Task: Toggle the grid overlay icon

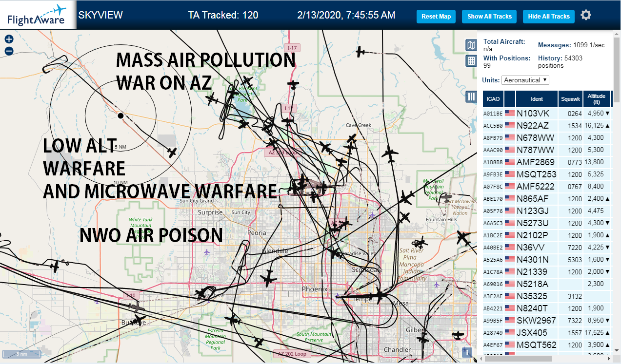Action: pyautogui.click(x=471, y=61)
